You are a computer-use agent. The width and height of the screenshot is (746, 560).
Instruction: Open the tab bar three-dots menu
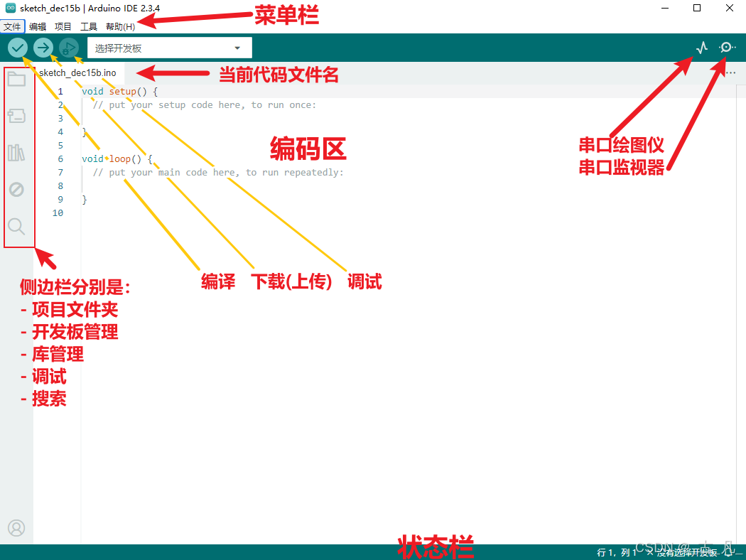(731, 72)
